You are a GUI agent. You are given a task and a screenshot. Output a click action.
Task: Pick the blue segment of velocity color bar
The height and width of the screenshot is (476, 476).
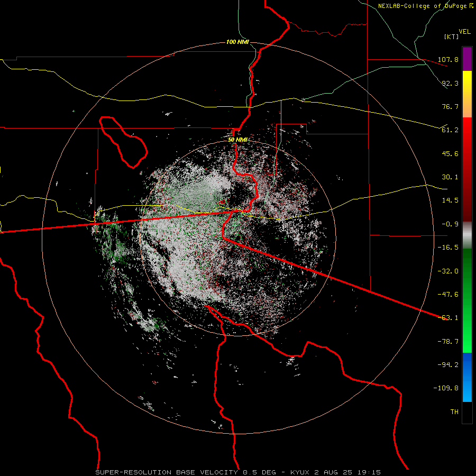tap(467, 377)
